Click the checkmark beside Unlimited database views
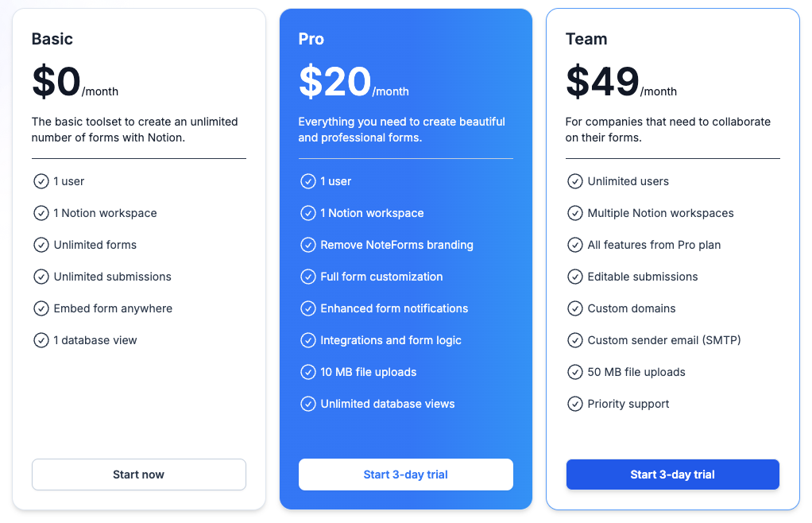Viewport: 812px width, 523px height. tap(308, 404)
